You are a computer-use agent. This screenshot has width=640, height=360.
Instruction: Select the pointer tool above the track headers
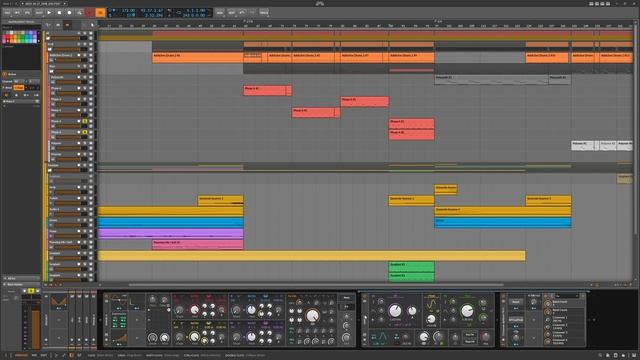tap(92, 25)
